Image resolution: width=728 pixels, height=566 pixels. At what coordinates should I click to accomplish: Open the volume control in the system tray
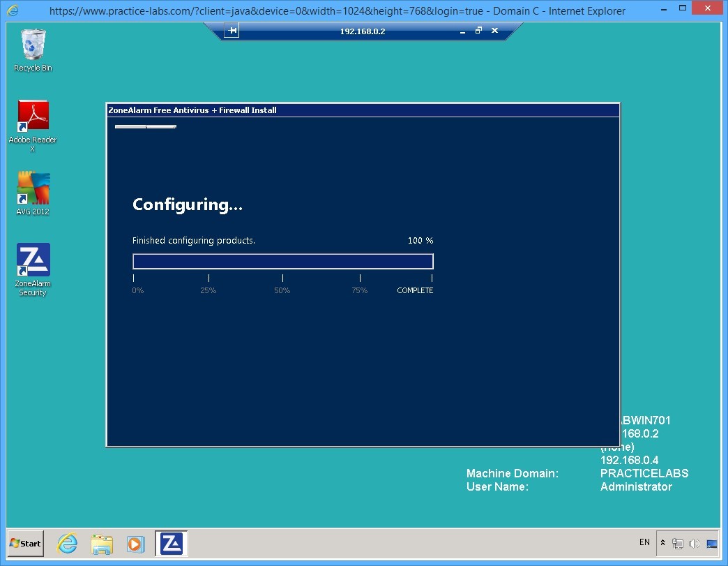click(x=695, y=543)
